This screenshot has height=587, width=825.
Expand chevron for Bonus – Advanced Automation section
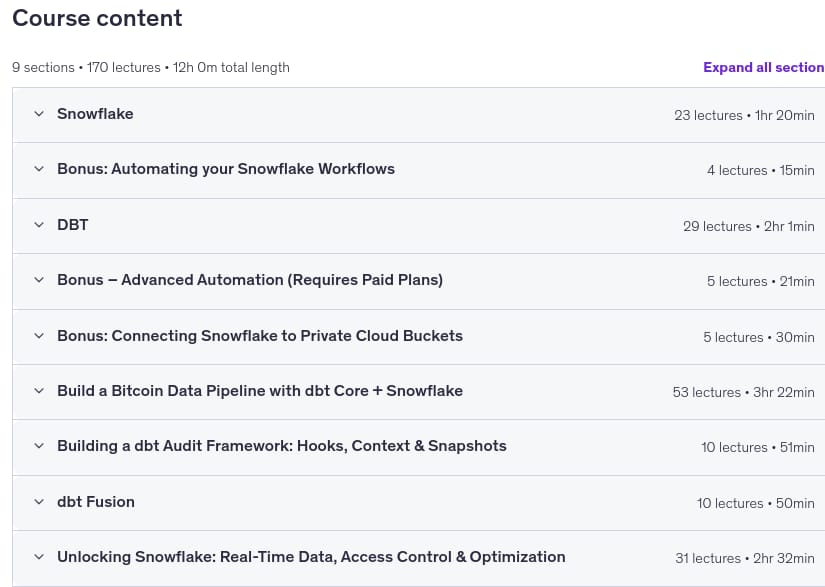pos(39,280)
